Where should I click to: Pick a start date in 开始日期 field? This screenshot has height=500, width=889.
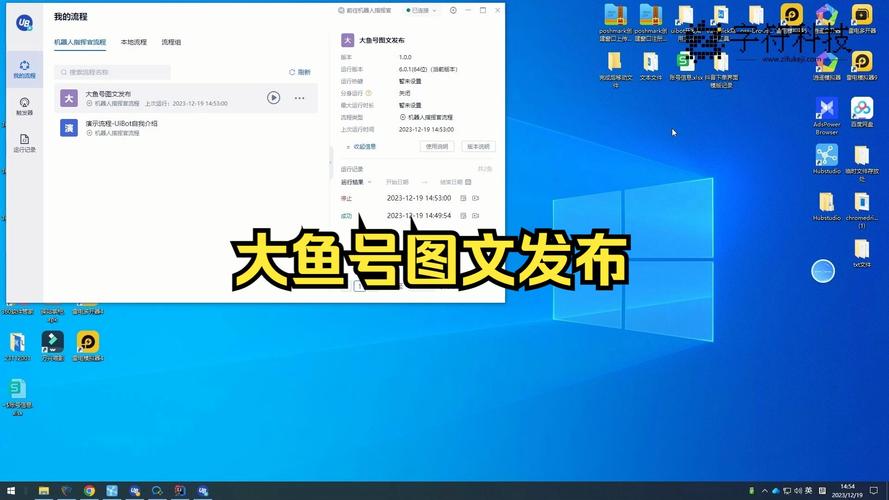(397, 182)
